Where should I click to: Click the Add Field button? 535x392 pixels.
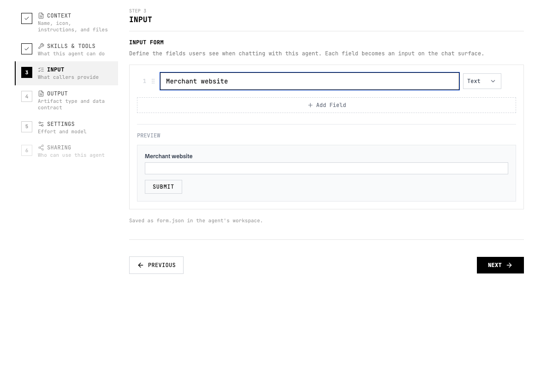click(327, 105)
